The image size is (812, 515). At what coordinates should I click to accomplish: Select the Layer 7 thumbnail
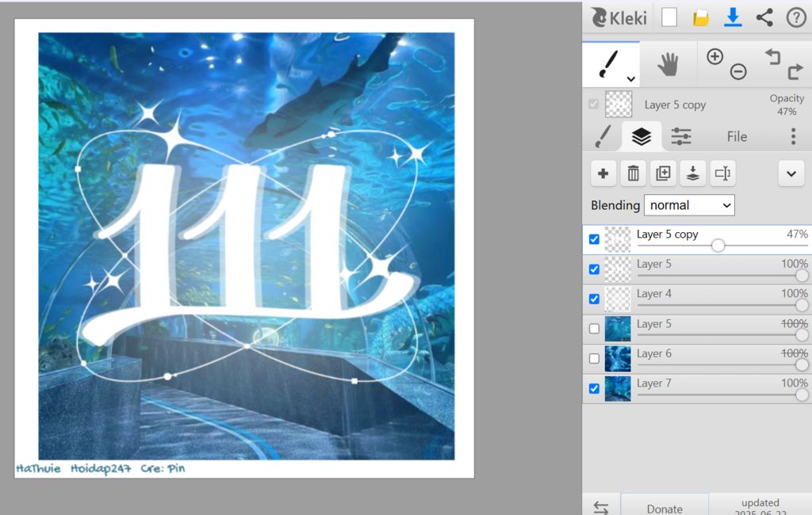pos(618,389)
